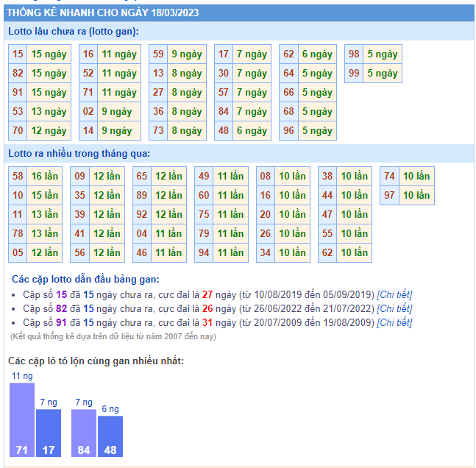Click purple number 82 in the pair list
This screenshot has width=476, height=468.
click(62, 308)
